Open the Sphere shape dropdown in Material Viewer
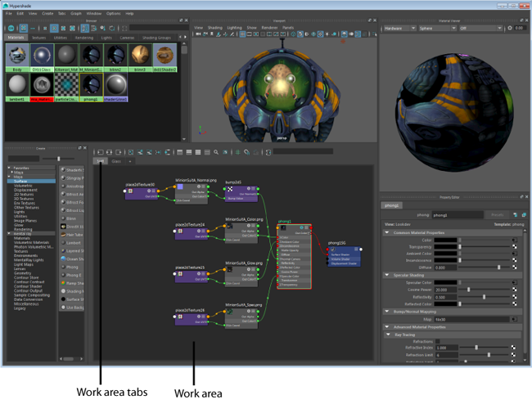532x400 pixels. (x=437, y=28)
